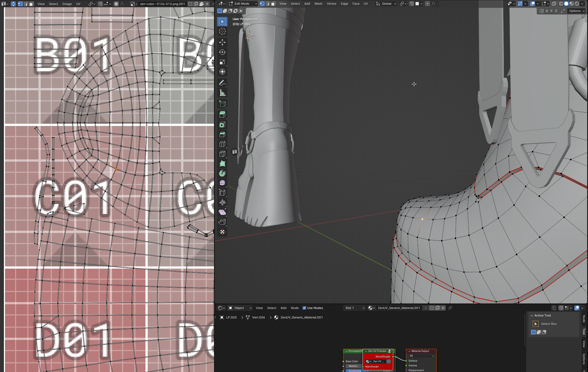Viewport: 588px width, 372px height.
Task: Open the Global orientation dropdown
Action: click(386, 4)
